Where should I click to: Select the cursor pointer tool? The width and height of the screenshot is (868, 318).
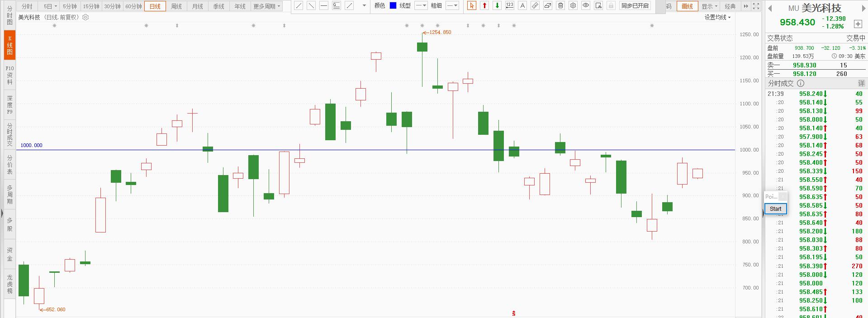472,5
